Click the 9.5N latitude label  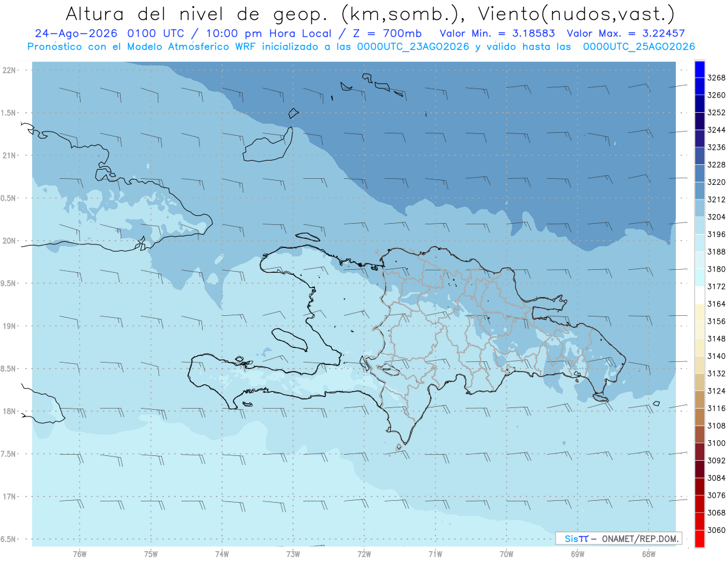pyautogui.click(x=9, y=283)
